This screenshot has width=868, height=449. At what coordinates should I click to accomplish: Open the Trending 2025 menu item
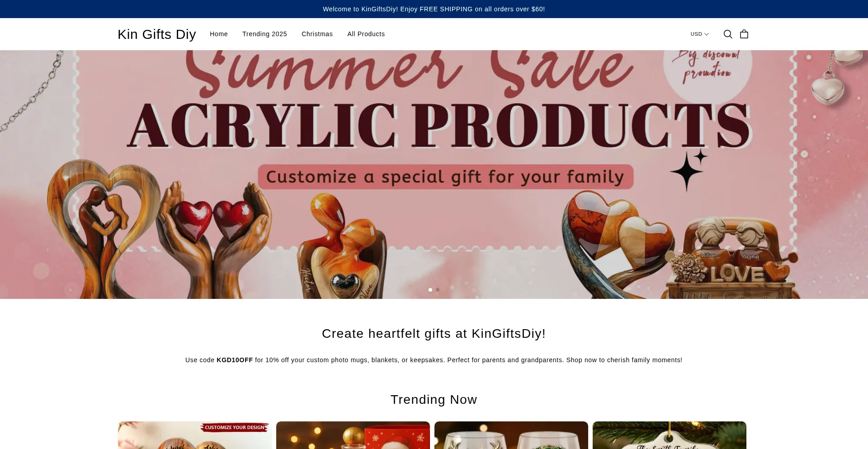click(264, 34)
